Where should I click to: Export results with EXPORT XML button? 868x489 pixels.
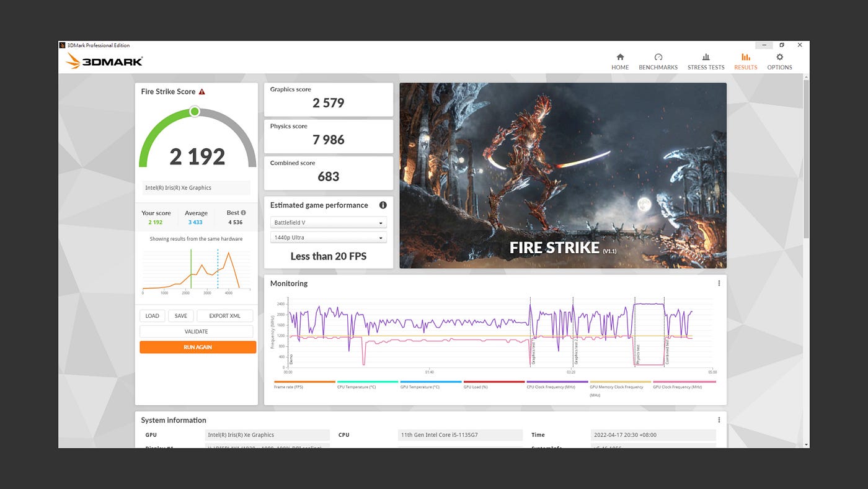click(x=224, y=316)
